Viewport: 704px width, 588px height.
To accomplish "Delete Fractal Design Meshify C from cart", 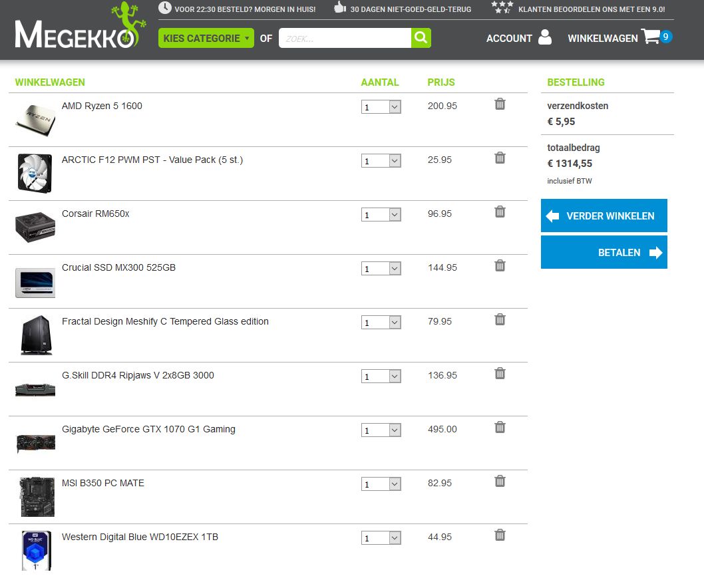I will point(500,319).
